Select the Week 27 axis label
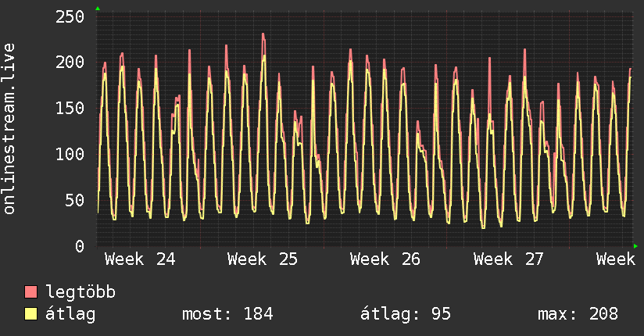 (509, 259)
